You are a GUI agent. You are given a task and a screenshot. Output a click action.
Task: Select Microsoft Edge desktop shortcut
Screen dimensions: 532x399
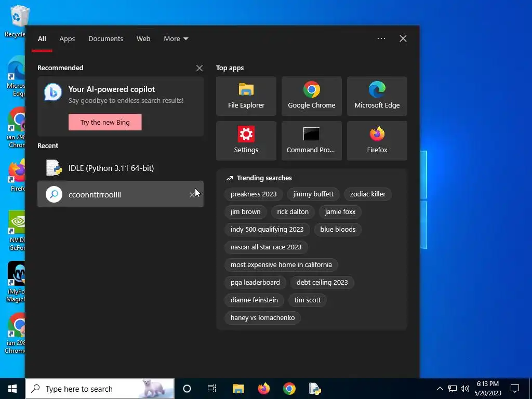16,77
